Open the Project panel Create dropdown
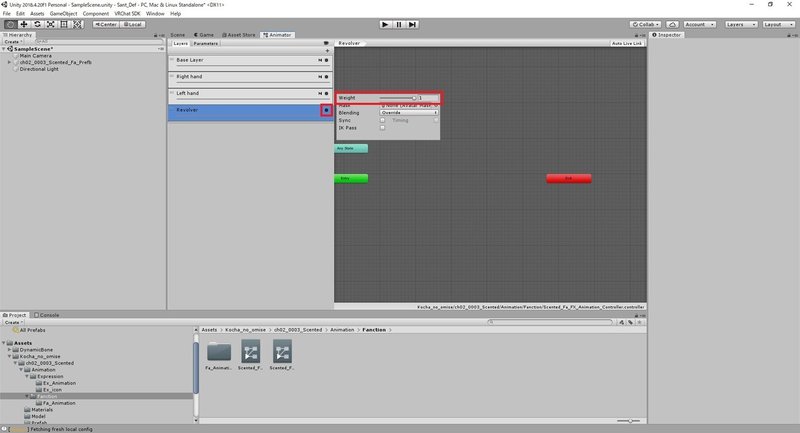 [x=14, y=322]
